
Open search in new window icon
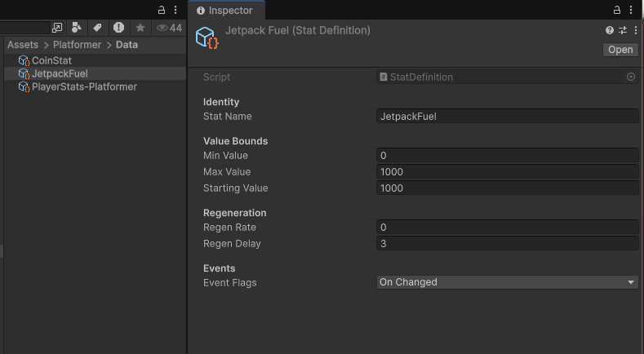57,28
